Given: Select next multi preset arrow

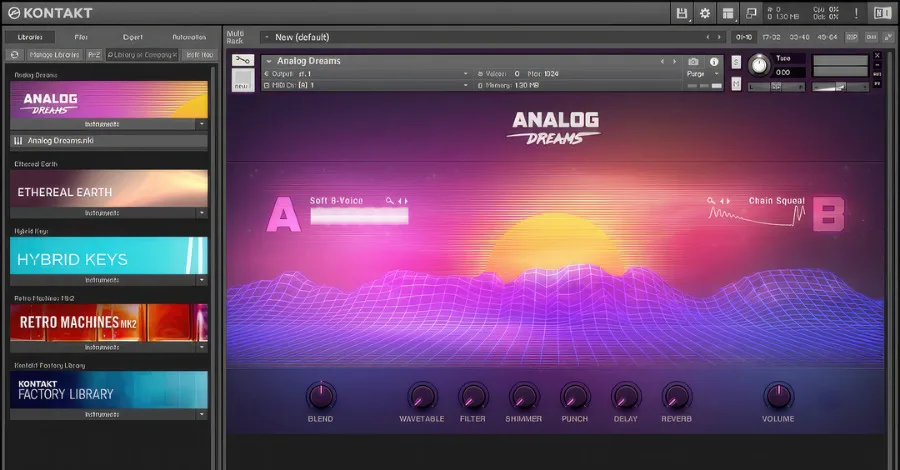Looking at the screenshot, I should point(719,37).
